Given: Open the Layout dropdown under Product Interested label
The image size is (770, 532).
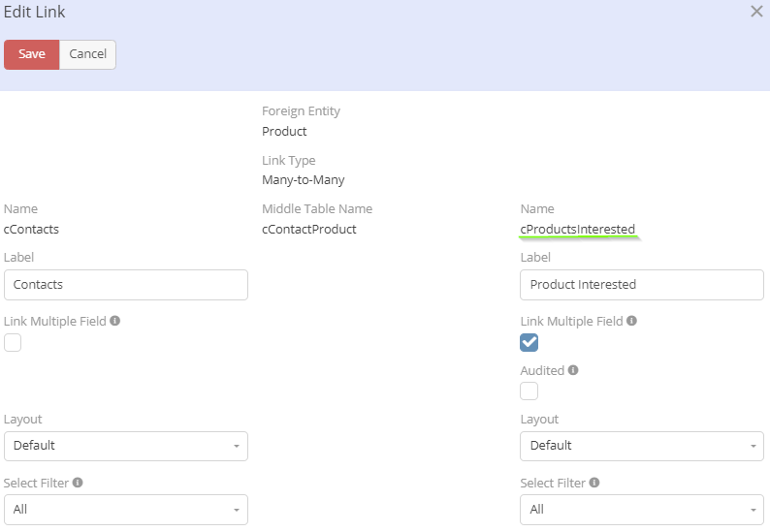Looking at the screenshot, I should (642, 446).
